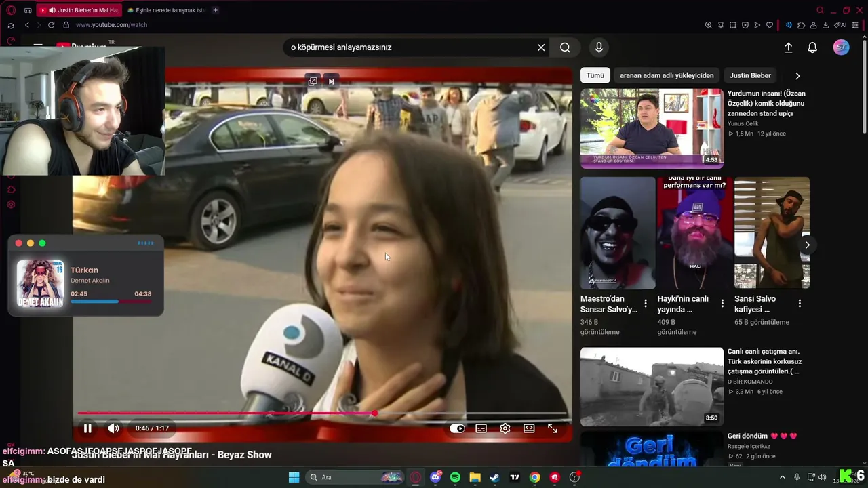This screenshot has height=488, width=868.
Task: Skip to the next video from overlay
Action: coord(331,81)
